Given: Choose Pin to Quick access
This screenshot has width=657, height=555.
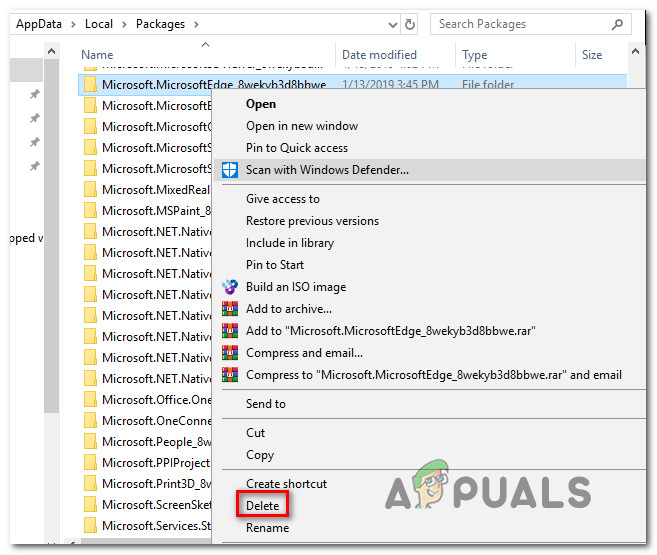Looking at the screenshot, I should point(297,148).
